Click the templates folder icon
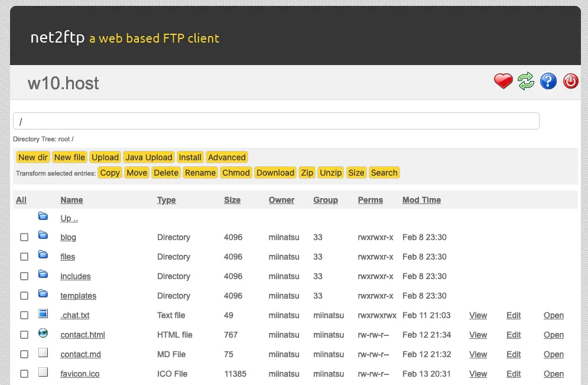Screen dimensions: 588x385 click(x=43, y=294)
